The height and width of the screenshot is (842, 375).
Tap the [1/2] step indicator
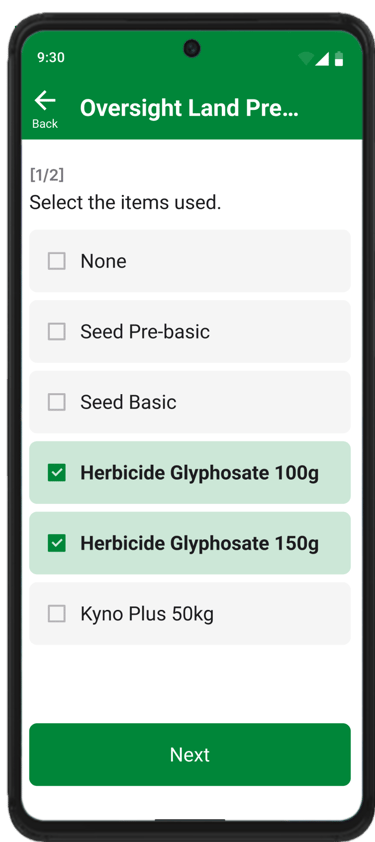[x=46, y=175]
